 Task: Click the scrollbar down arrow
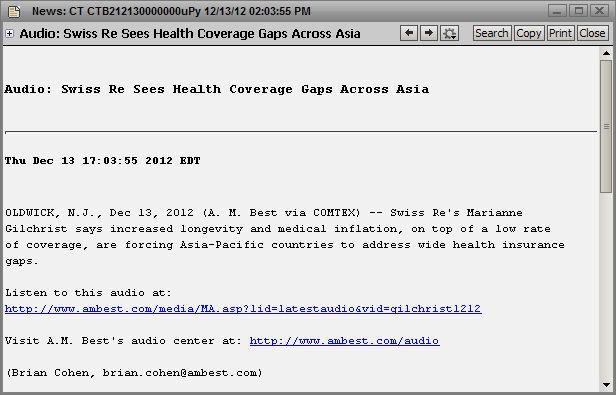tap(606, 385)
